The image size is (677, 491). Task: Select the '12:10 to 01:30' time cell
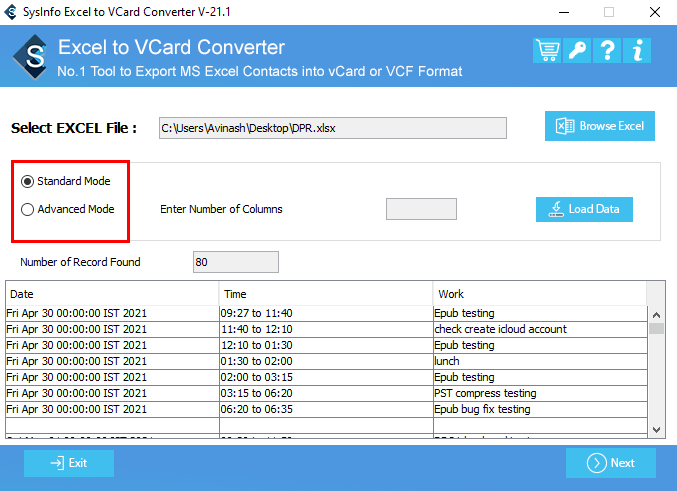pyautogui.click(x=326, y=345)
